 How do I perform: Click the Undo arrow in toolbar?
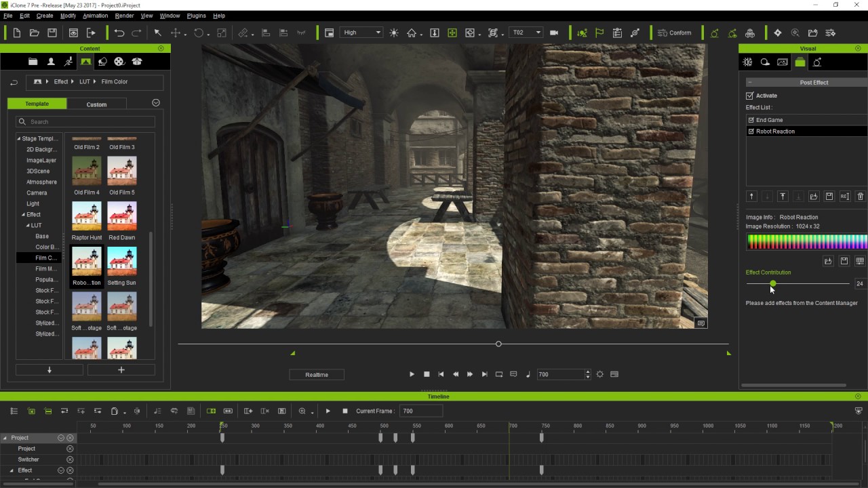point(119,33)
